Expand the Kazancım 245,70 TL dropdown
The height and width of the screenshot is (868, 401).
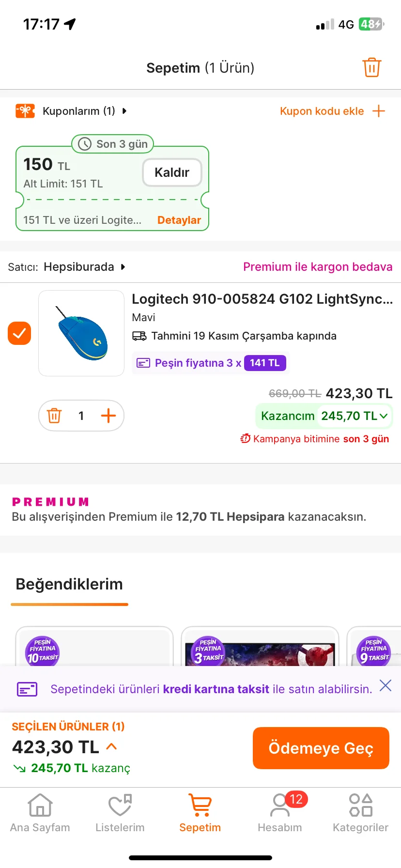(384, 416)
